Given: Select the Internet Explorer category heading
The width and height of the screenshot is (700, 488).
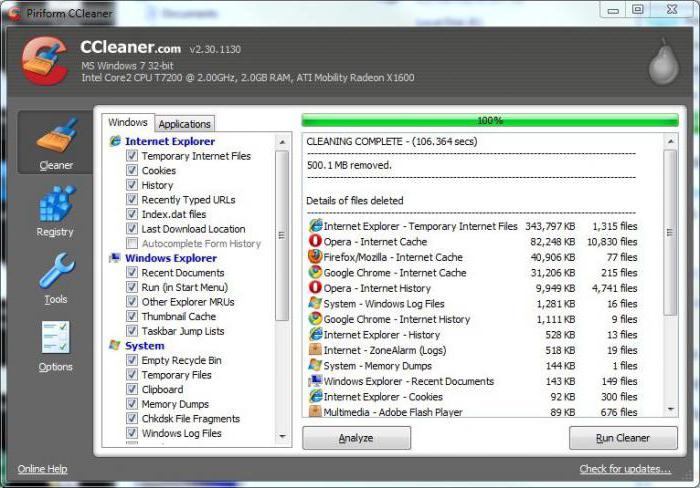Looking at the screenshot, I should (170, 141).
